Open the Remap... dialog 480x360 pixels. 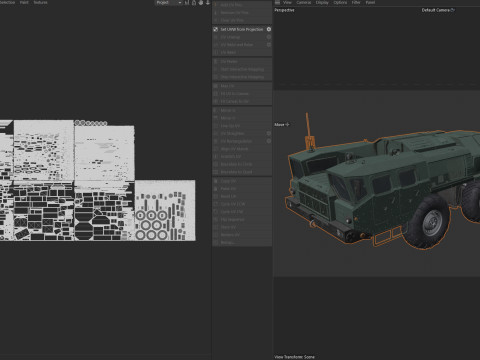(x=242, y=242)
